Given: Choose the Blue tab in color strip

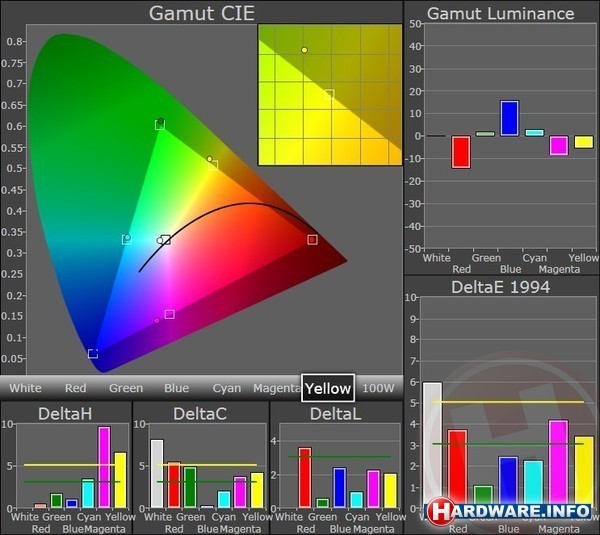Looking at the screenshot, I should point(176,388).
